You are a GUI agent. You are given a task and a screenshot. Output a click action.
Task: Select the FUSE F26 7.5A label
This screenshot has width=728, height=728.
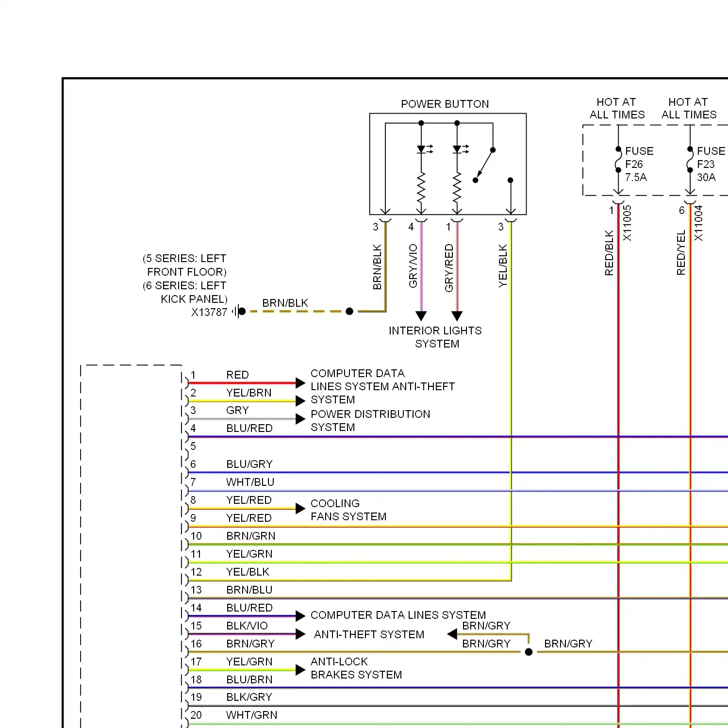click(x=639, y=164)
